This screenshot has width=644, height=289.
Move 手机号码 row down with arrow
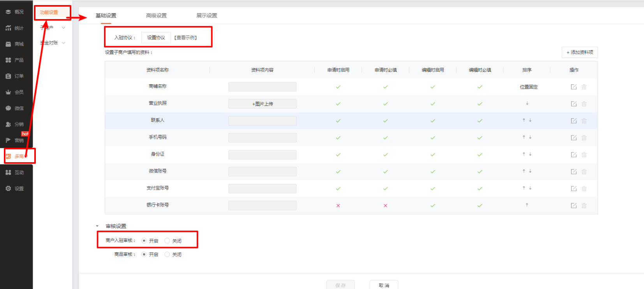tap(530, 137)
